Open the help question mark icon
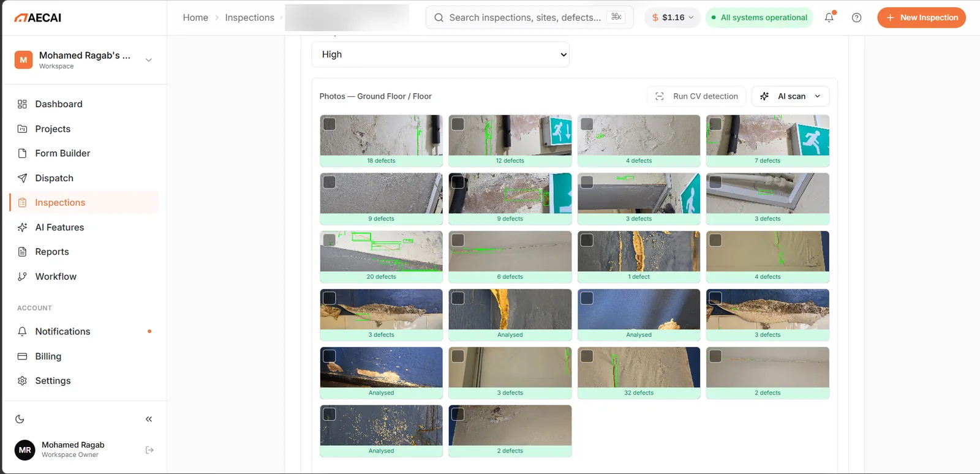 click(857, 18)
